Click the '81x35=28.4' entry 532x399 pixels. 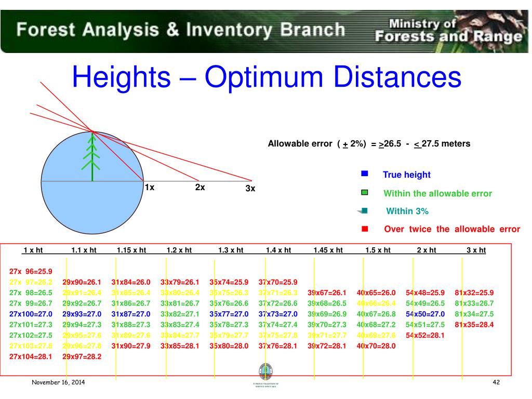click(474, 325)
